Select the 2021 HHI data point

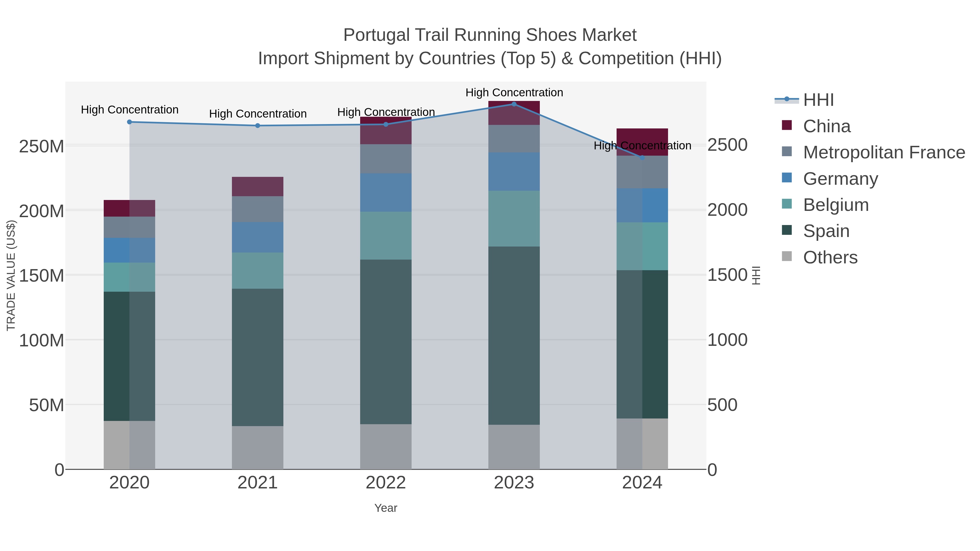coord(258,125)
